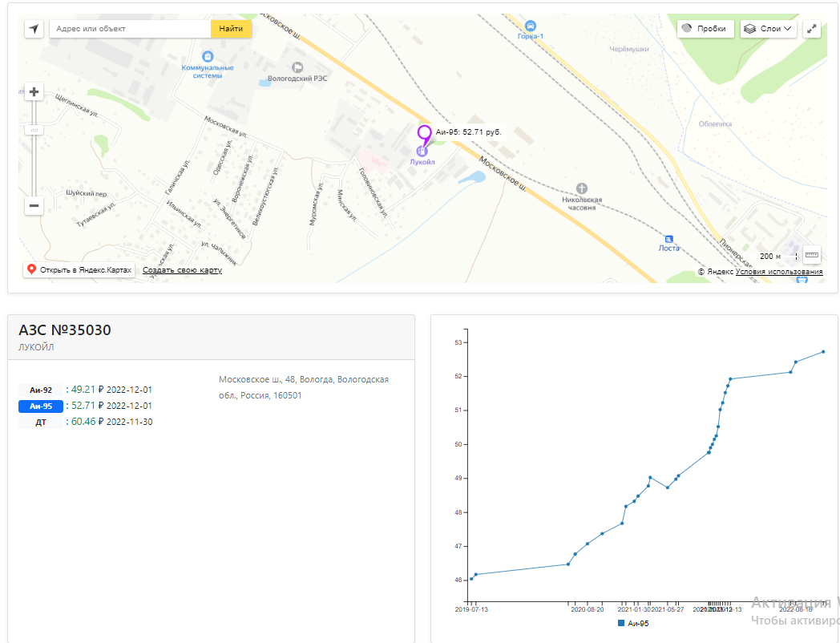Click the Лукойл fuel station map icon
This screenshot has height=643, width=840.
[422, 152]
